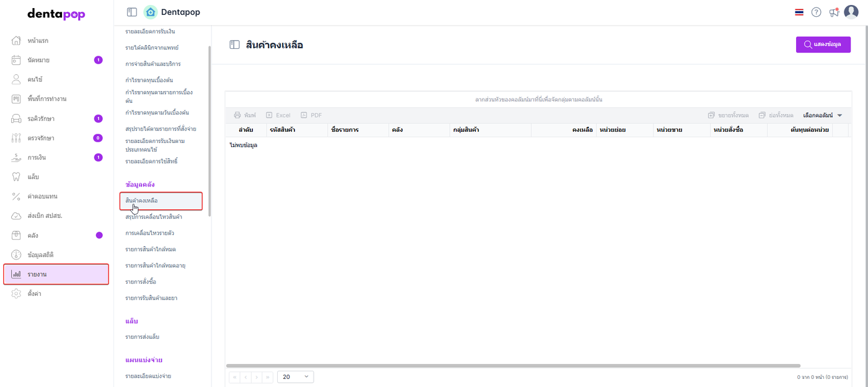
Task: Click the table horizontal scrollbar
Action: (513, 366)
